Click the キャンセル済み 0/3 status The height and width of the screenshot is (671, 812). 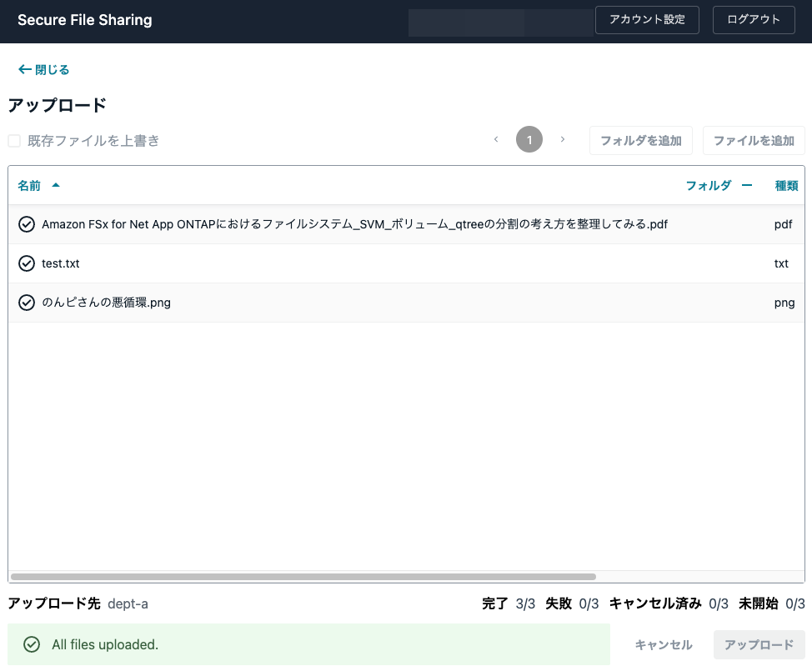click(669, 603)
